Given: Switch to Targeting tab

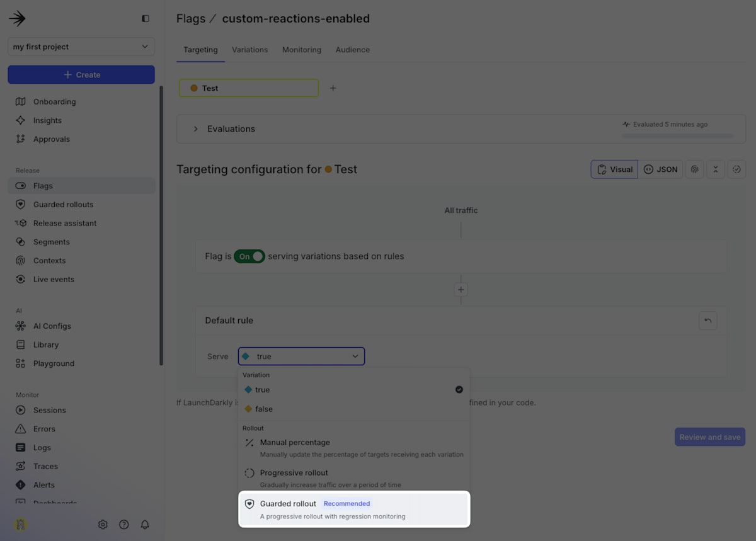Looking at the screenshot, I should [200, 50].
